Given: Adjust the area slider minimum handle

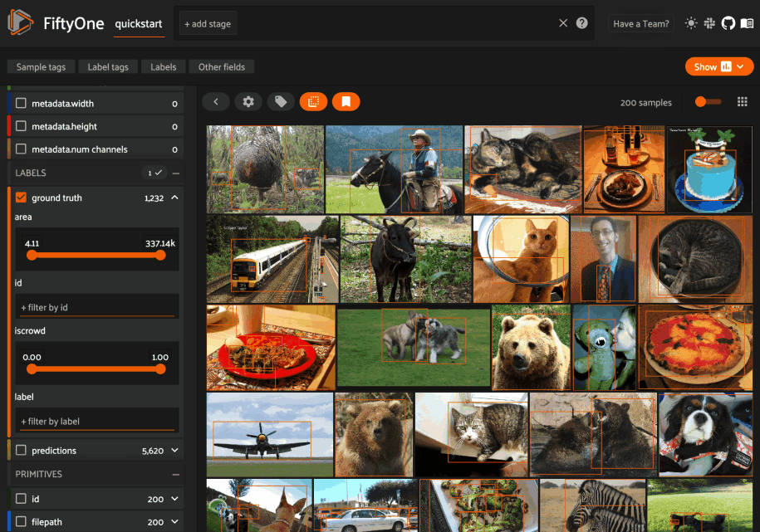Looking at the screenshot, I should pos(32,255).
